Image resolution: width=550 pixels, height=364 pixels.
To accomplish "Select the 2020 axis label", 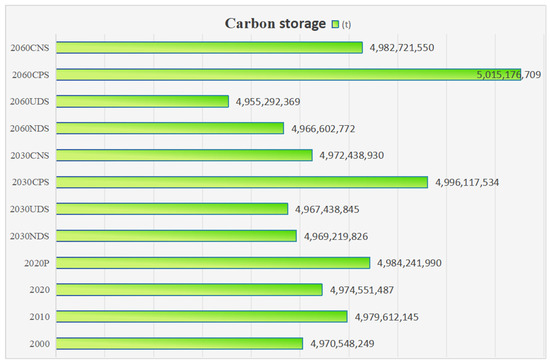I will (40, 290).
